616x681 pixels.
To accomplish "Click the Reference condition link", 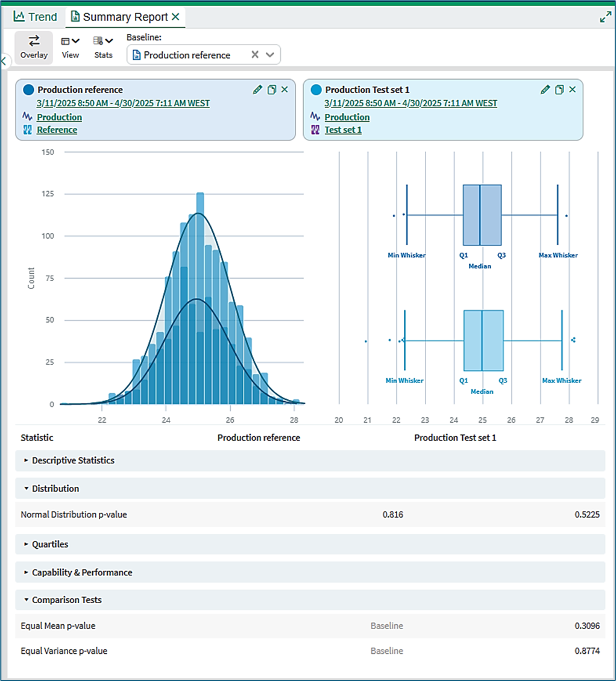I will pyautogui.click(x=57, y=130).
